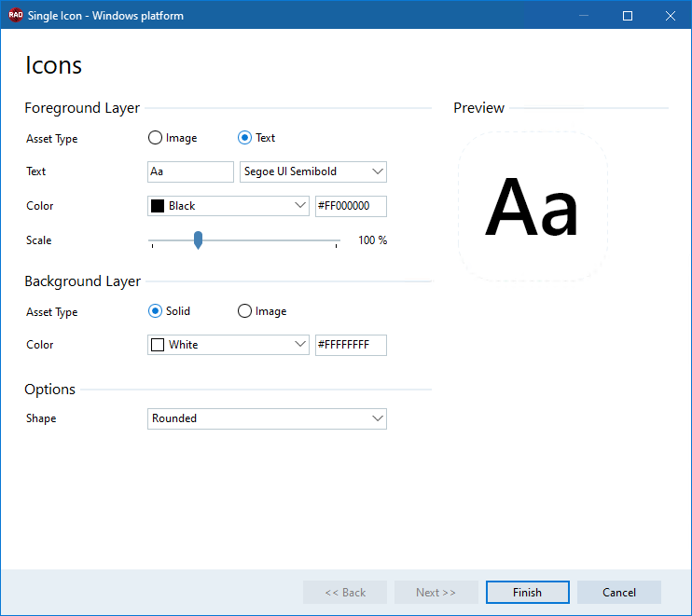
Task: Select Text as foreground asset type
Action: [x=256, y=138]
